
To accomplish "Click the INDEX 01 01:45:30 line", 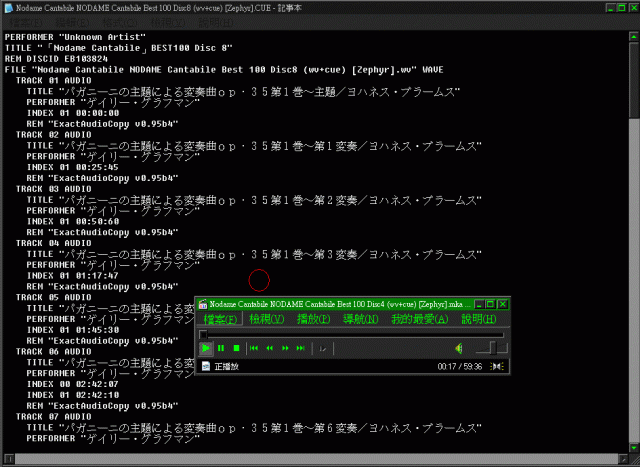I will coord(73,330).
